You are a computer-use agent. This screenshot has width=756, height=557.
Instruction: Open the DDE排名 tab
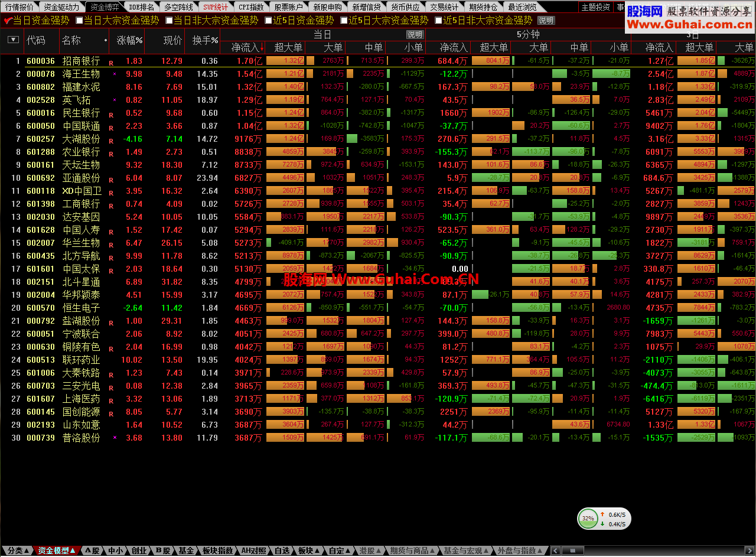click(x=141, y=7)
